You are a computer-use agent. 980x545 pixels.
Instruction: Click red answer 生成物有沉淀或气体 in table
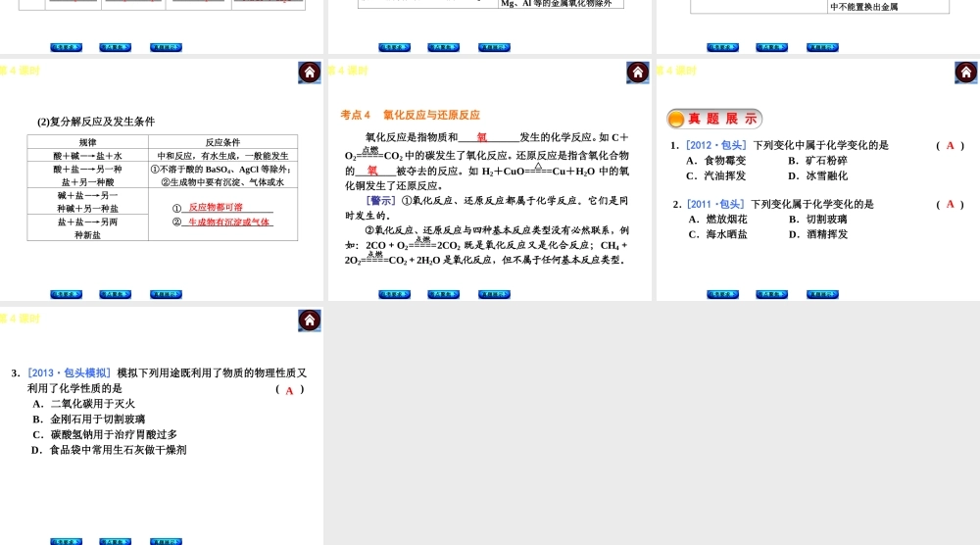pos(228,222)
